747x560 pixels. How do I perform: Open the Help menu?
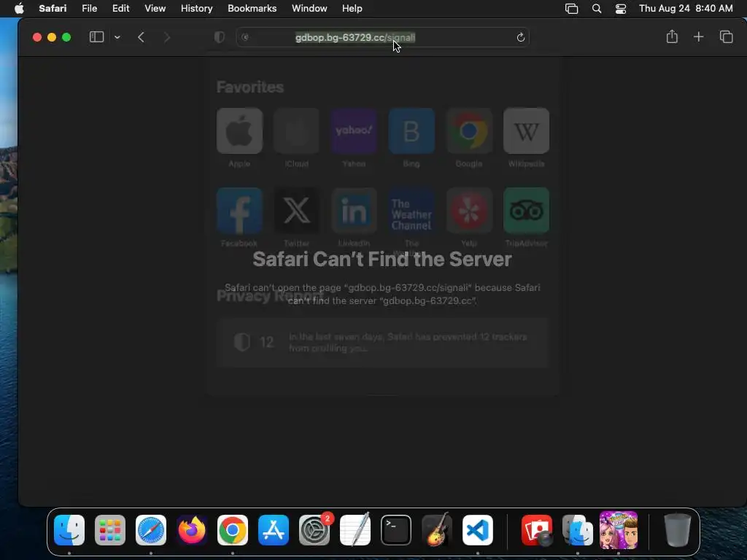coord(352,9)
